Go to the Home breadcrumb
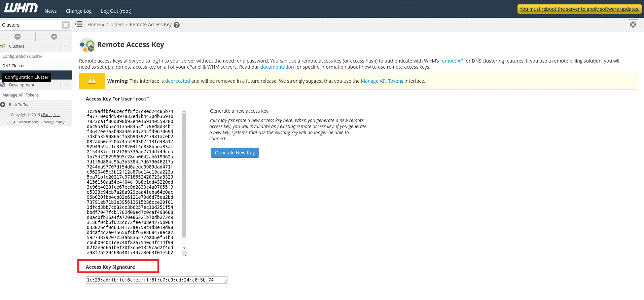This screenshot has width=644, height=300. 94,25
